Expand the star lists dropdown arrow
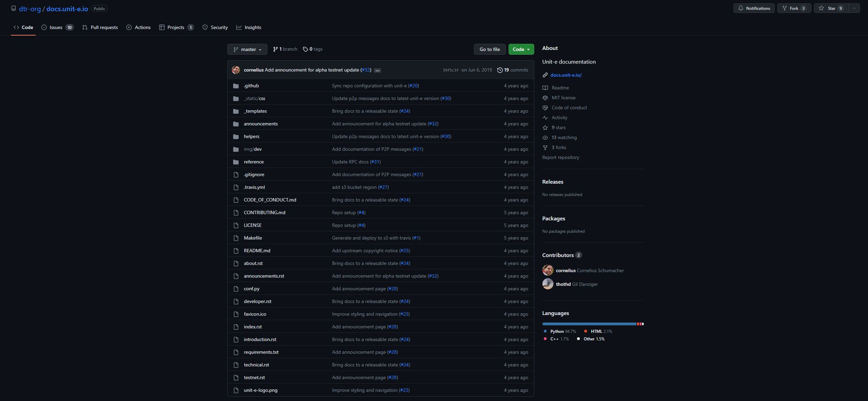The image size is (868, 401). pos(854,8)
